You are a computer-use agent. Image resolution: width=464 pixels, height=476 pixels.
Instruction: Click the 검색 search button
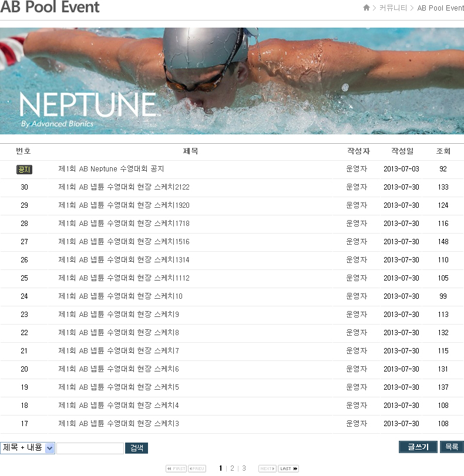click(136, 448)
